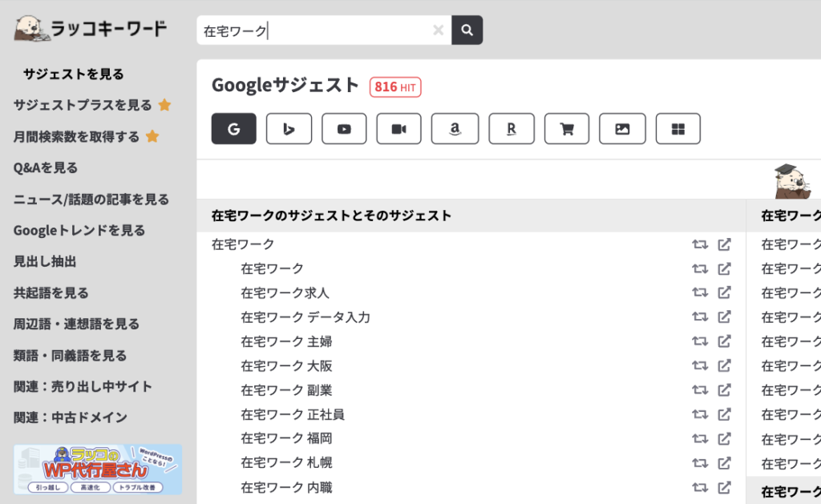This screenshot has width=821, height=504.
Task: Open 関連：中古ドメイン link
Action: click(71, 417)
